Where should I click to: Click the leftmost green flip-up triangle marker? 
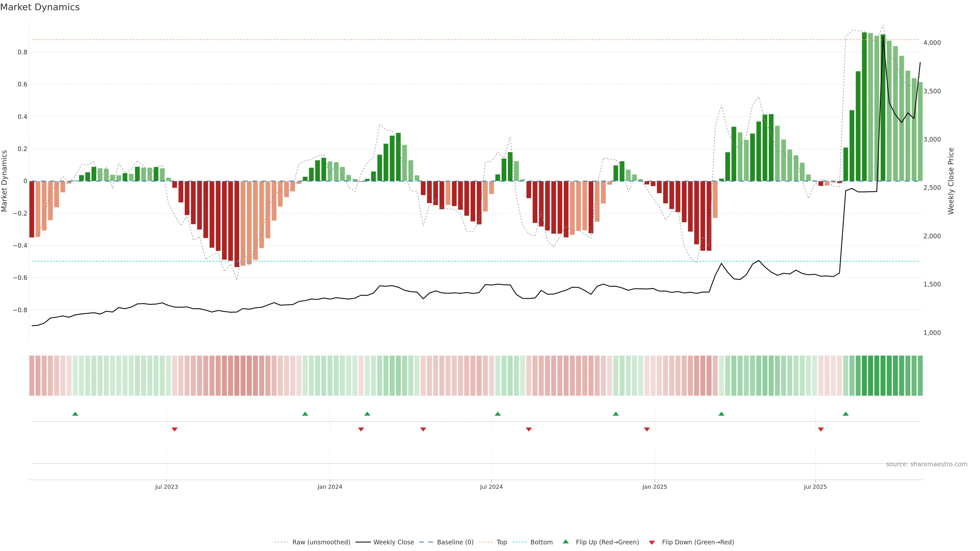coord(75,414)
